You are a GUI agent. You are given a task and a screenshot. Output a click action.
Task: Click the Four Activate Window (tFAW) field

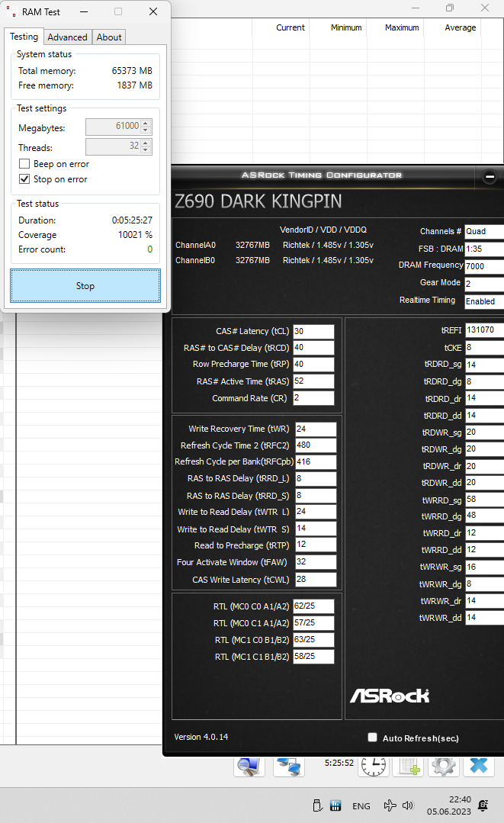(315, 561)
